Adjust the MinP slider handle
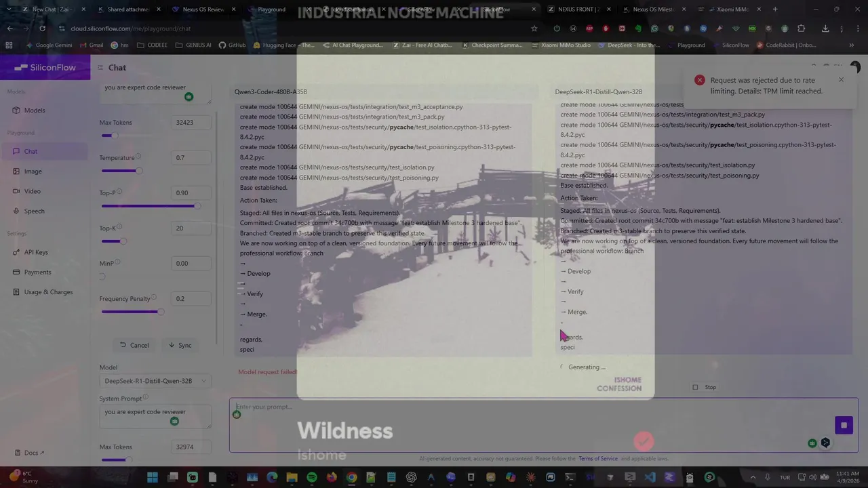 point(102,277)
